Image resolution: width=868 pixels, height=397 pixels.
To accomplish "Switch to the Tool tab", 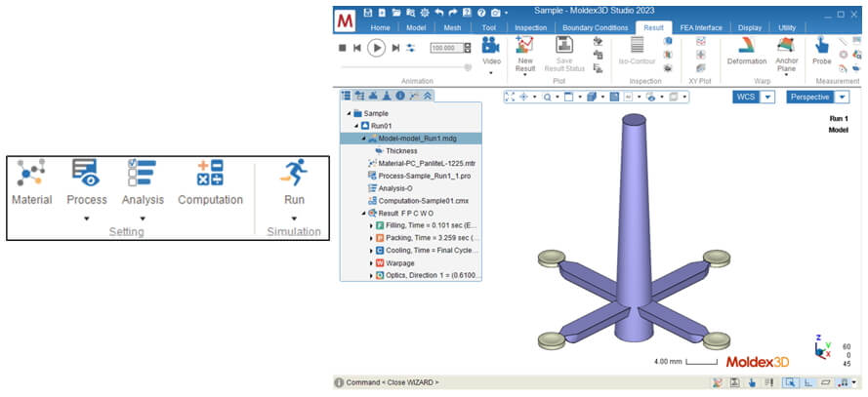I will (489, 27).
